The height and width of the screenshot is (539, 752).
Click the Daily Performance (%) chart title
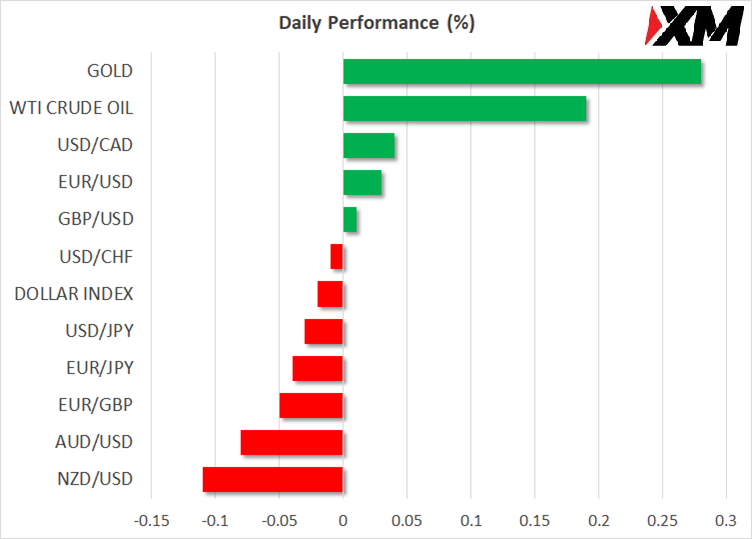tap(376, 22)
